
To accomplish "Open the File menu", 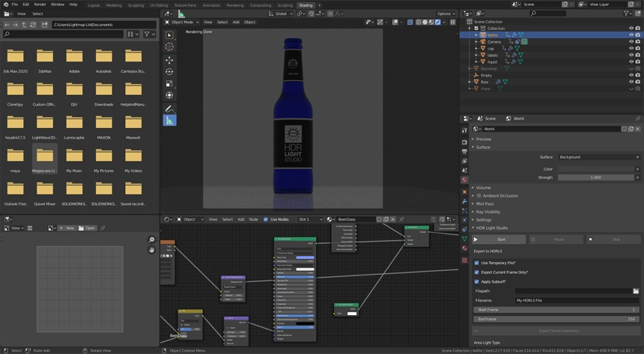I will pos(15,4).
